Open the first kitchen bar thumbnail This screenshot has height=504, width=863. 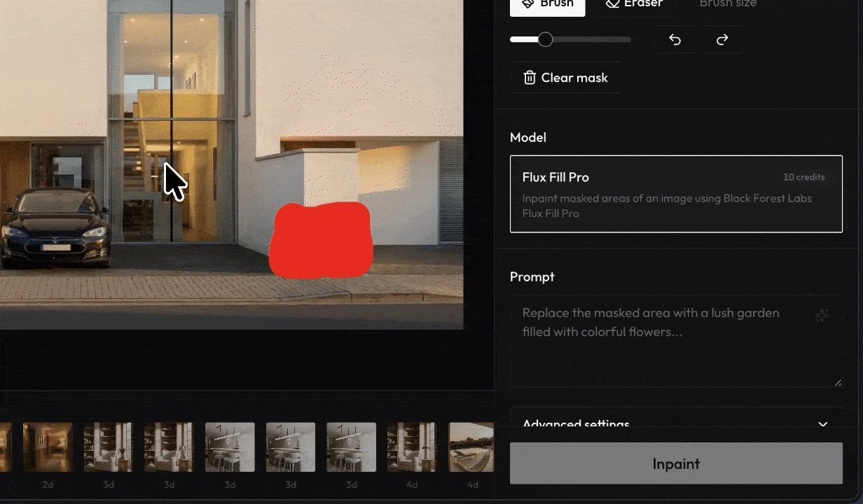(x=230, y=447)
